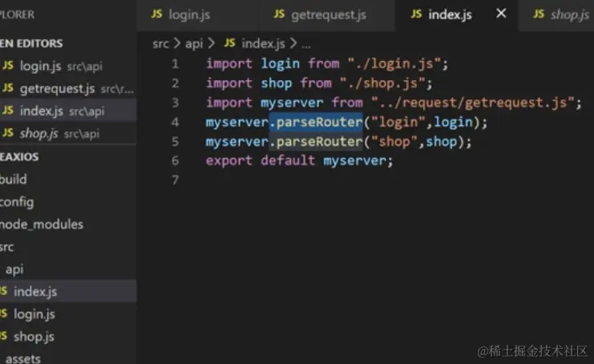Click line number 1 in the gutter
Image resolution: width=594 pixels, height=364 pixels.
coord(175,63)
